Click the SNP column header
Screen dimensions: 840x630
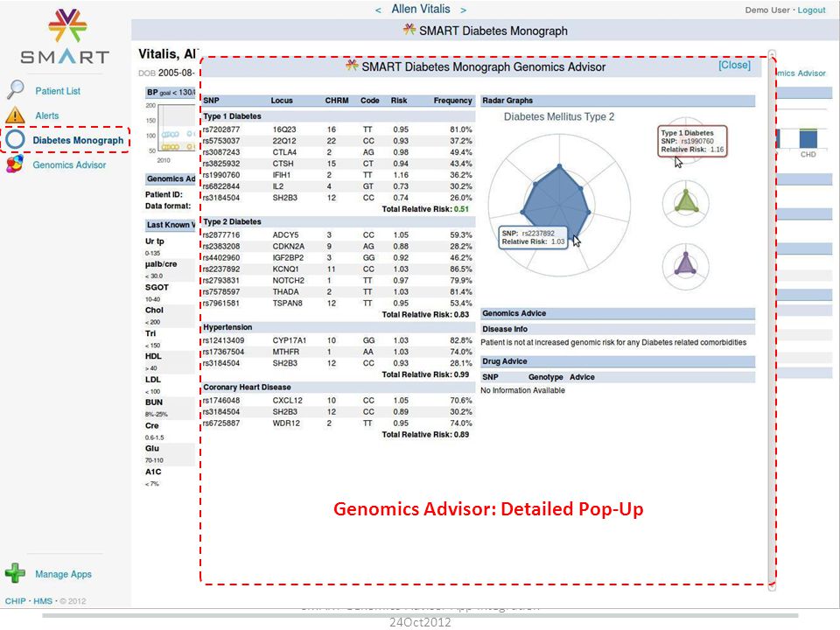click(x=211, y=101)
